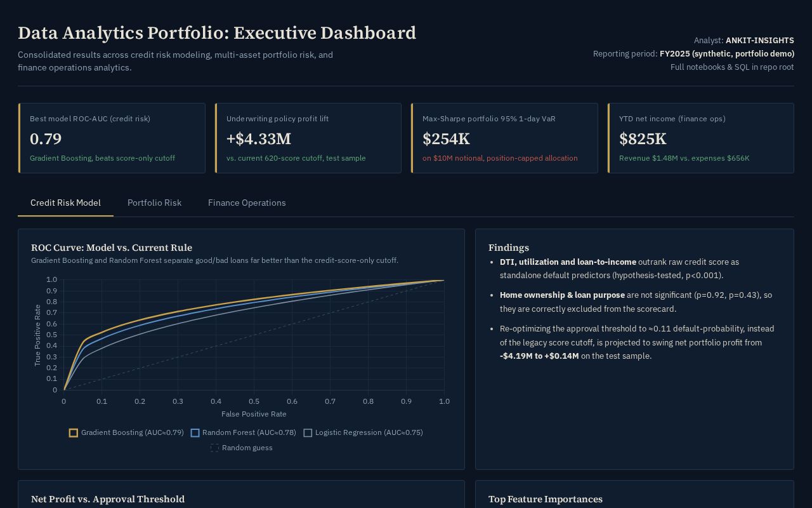
Task: Click the FY2025 reporting period text
Action: tap(727, 54)
